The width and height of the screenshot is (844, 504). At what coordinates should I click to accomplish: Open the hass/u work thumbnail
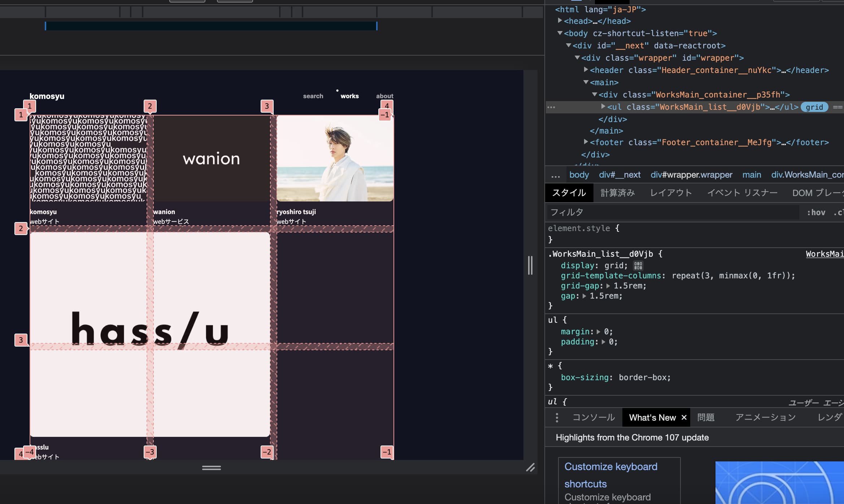[150, 334]
